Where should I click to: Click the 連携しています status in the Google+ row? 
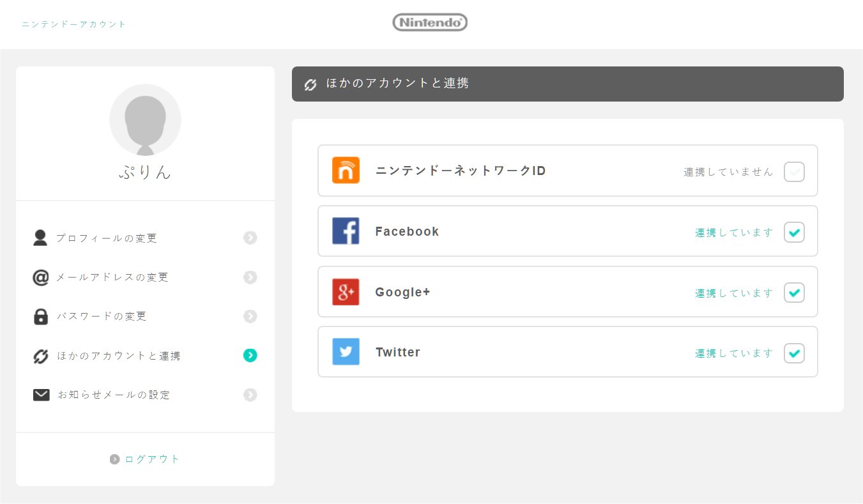coord(734,293)
